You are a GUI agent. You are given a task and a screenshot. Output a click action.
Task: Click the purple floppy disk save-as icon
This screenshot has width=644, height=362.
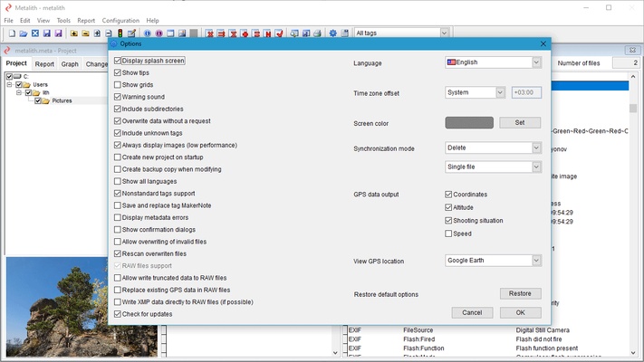[x=58, y=33]
